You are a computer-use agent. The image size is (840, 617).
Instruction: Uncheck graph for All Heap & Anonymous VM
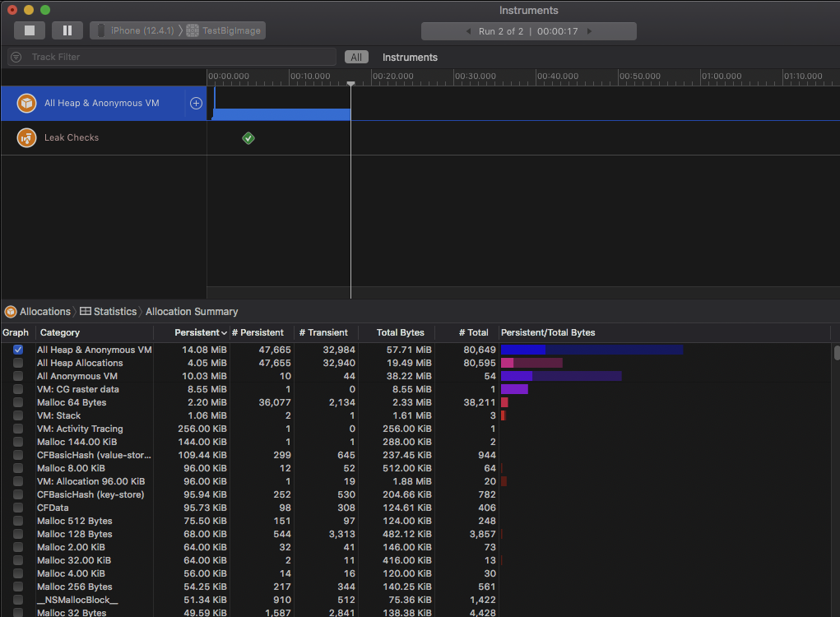click(18, 350)
